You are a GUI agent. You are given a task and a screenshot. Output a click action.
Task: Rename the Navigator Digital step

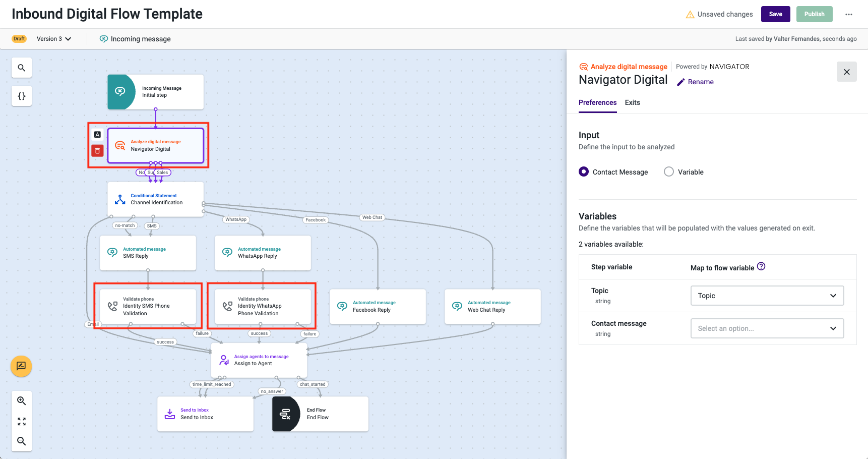point(695,82)
